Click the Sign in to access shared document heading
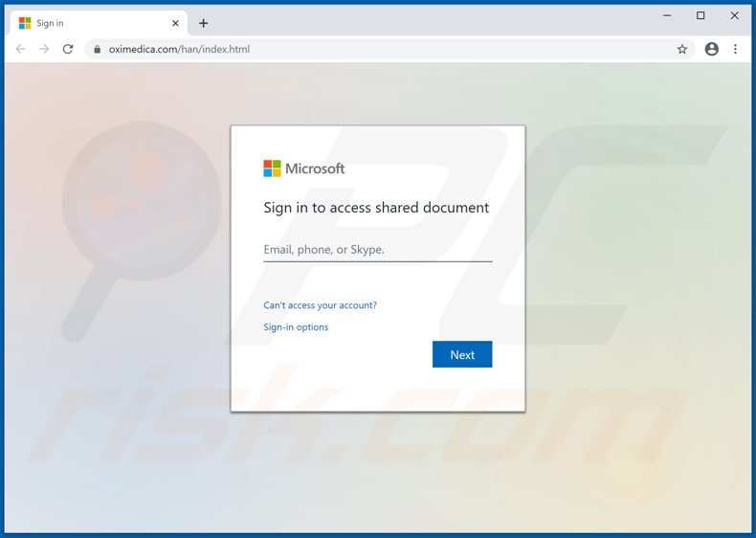 [x=376, y=208]
